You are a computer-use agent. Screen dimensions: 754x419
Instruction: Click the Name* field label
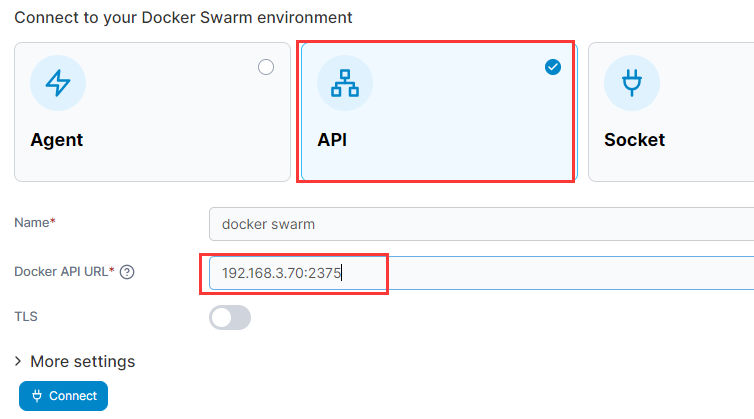tap(34, 223)
